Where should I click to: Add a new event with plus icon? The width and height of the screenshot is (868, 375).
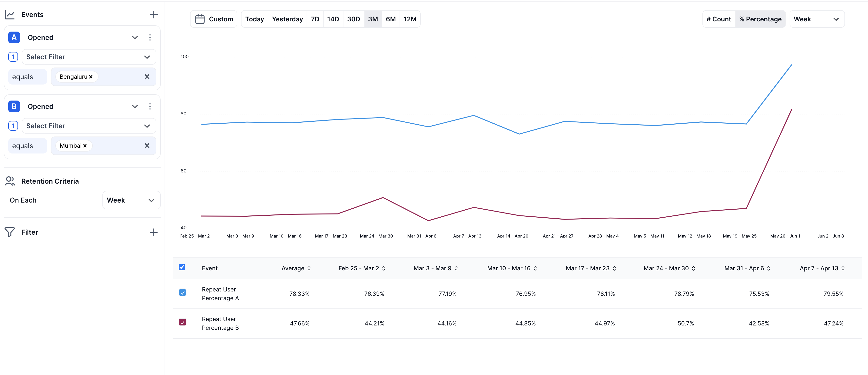[x=154, y=15]
